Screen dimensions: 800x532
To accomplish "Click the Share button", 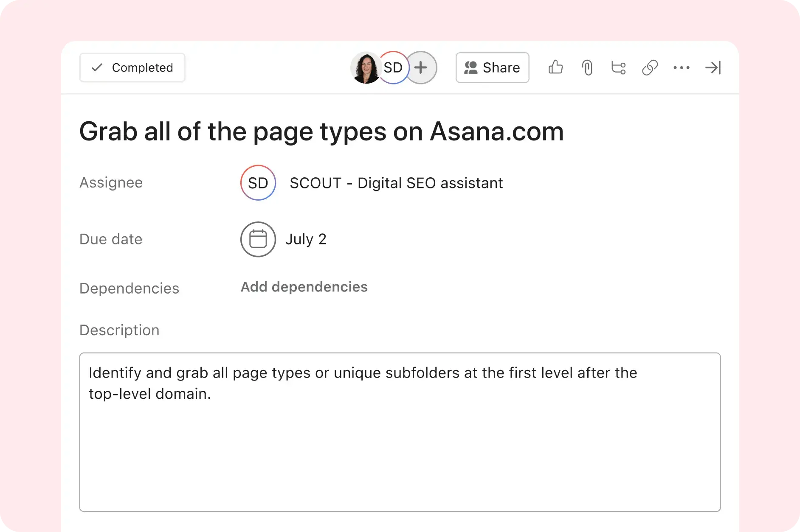I will [492, 67].
